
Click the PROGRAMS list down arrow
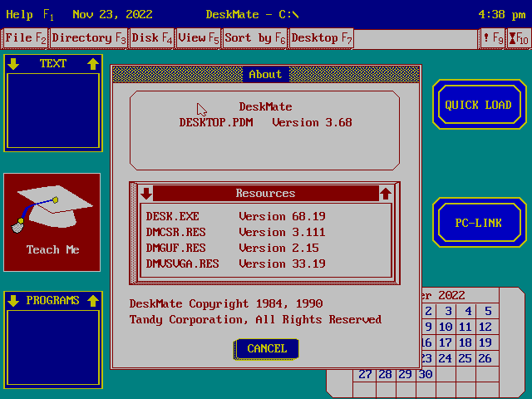(13, 301)
